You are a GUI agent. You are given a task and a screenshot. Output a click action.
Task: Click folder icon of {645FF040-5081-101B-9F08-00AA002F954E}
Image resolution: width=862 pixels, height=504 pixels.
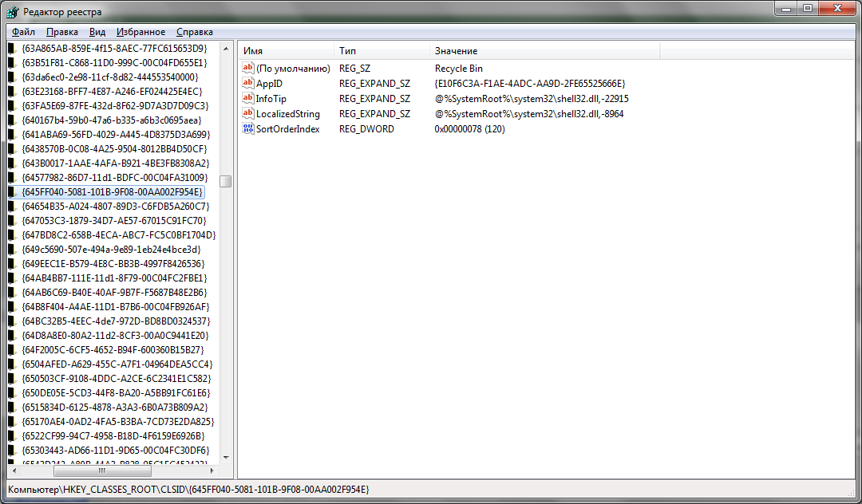point(11,191)
